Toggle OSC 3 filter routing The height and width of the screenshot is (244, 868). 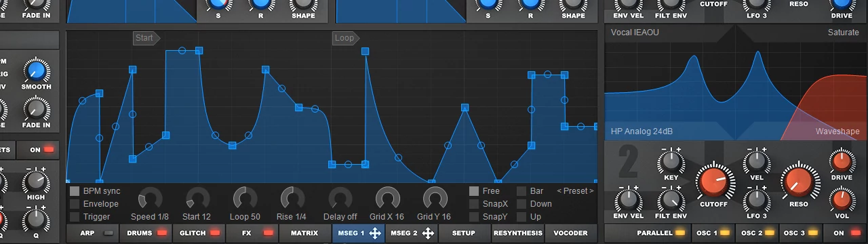point(801,233)
